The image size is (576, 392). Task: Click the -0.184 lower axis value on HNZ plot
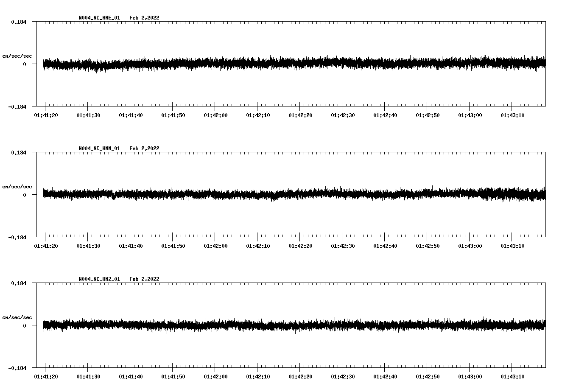point(17,368)
